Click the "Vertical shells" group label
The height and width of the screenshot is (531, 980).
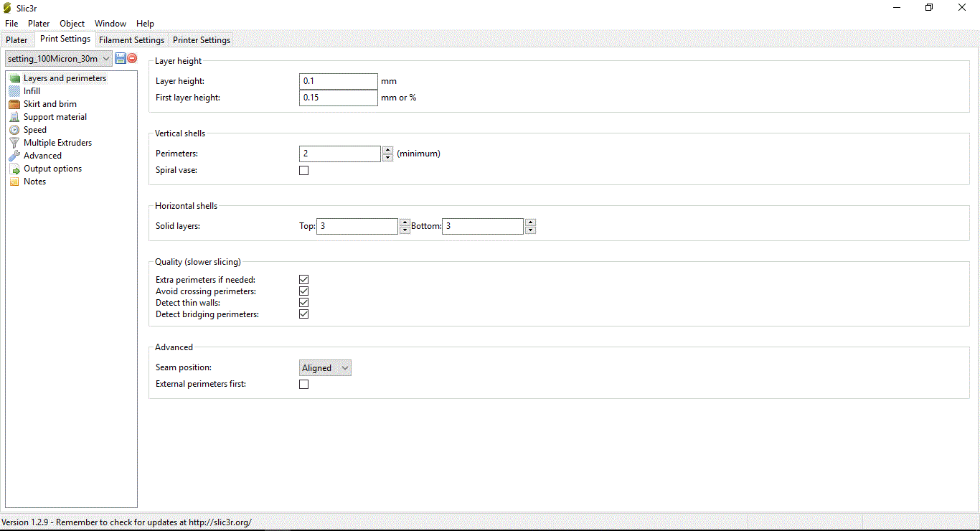[x=180, y=133]
